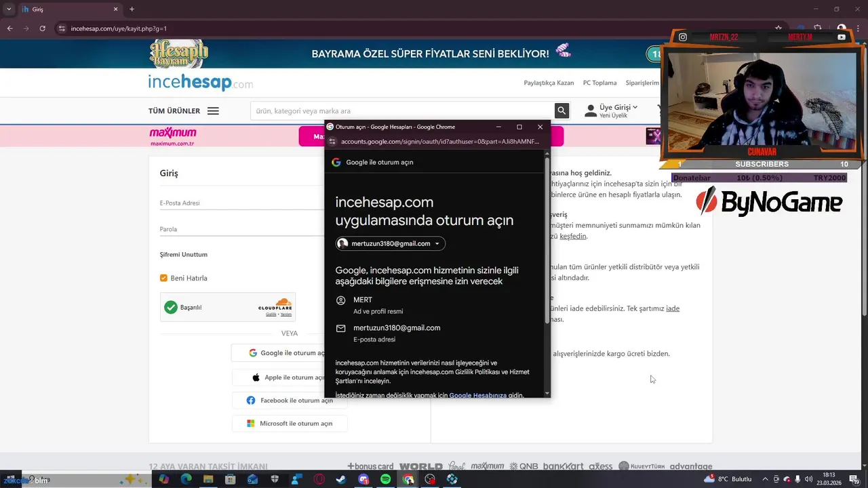Viewport: 868px width, 488px height.
Task: Open Chrome three-dot menu
Action: [856, 28]
